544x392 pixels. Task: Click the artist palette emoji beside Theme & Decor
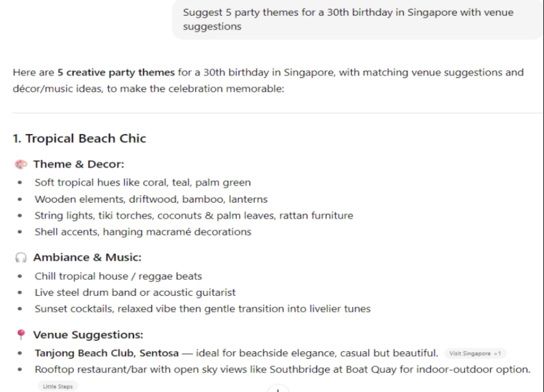tap(21, 164)
